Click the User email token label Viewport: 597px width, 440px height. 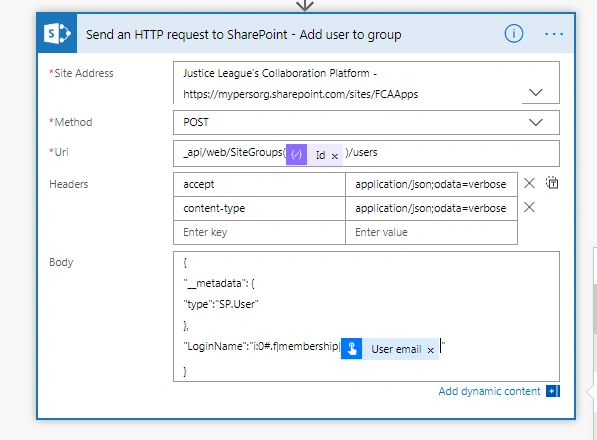[x=396, y=349]
